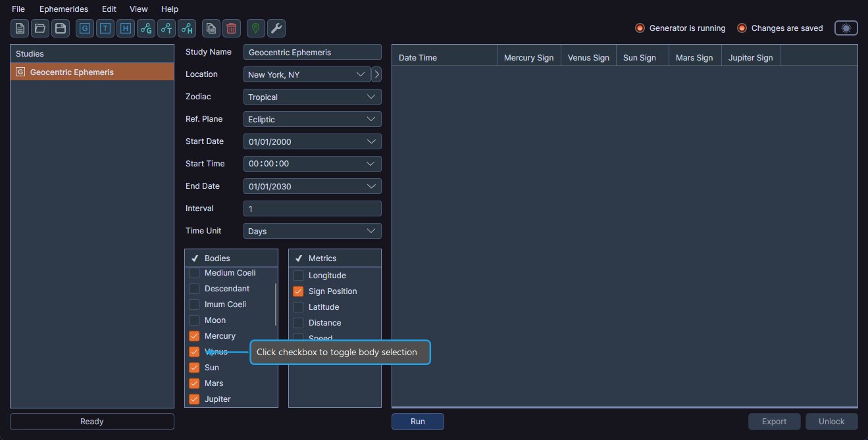This screenshot has width=868, height=440.
Task: Click the brightness toggle at top right
Action: point(846,28)
